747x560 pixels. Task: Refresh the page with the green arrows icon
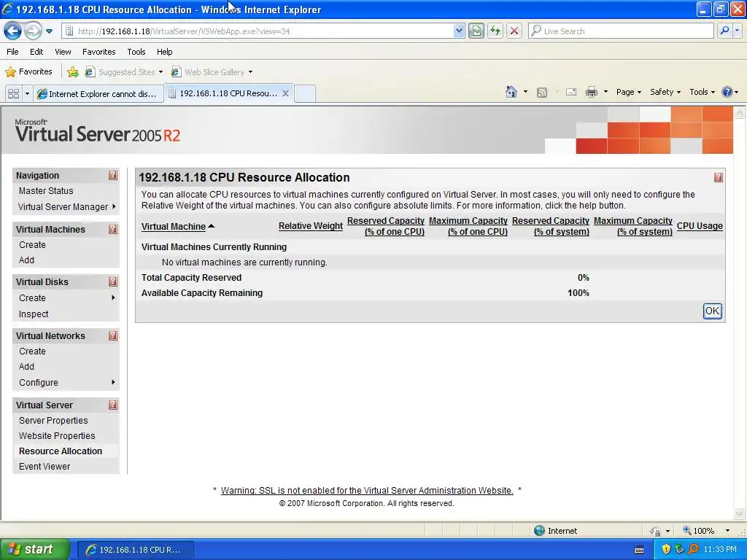click(495, 31)
